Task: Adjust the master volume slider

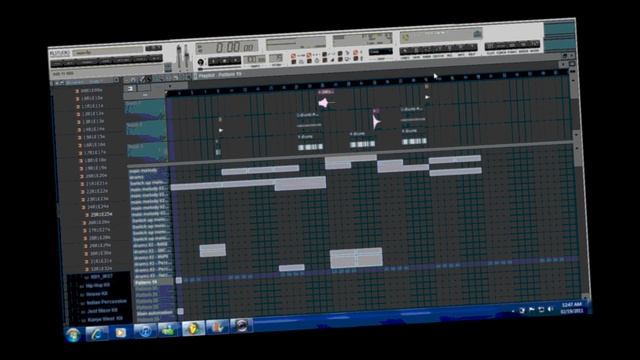Action: (178, 56)
